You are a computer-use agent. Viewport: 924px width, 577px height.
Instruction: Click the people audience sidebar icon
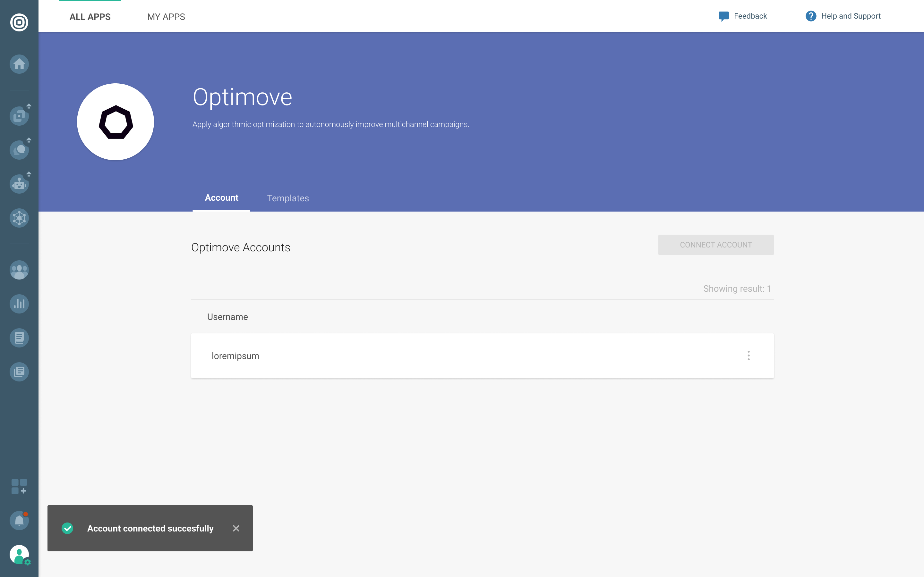point(19,270)
